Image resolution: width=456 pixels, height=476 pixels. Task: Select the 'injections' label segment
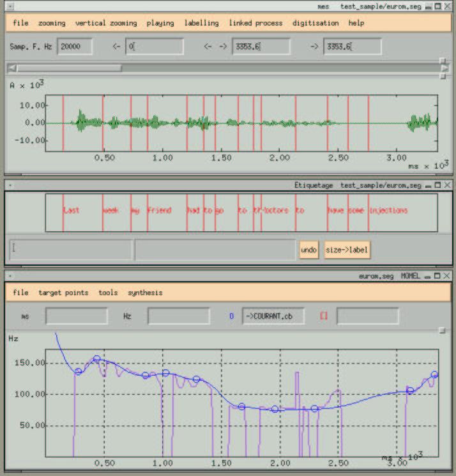tap(388, 210)
